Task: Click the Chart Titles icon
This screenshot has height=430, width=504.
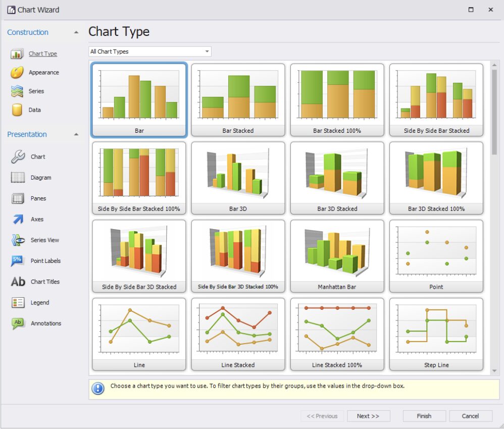Action: pos(18,282)
